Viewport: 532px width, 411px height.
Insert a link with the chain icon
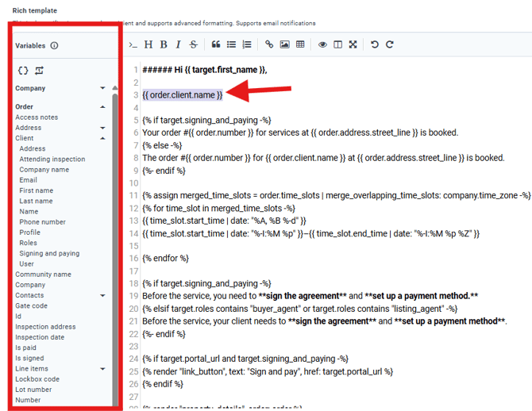tap(269, 44)
